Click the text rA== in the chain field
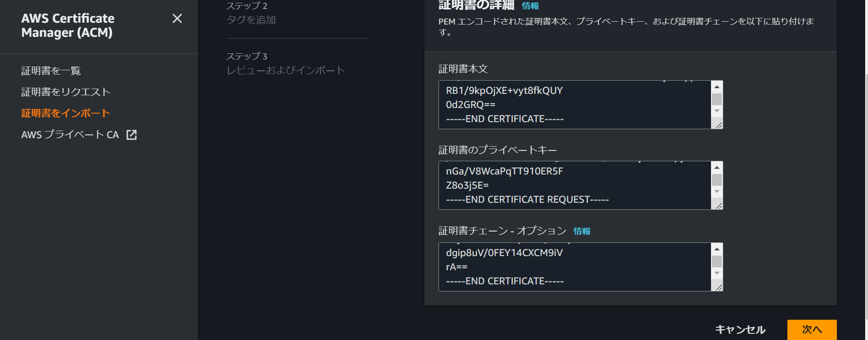 (457, 267)
